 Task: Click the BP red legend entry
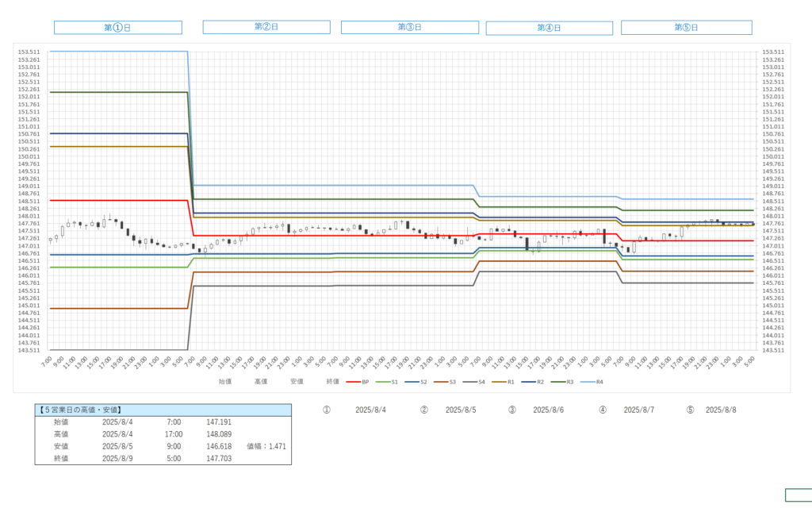point(358,382)
